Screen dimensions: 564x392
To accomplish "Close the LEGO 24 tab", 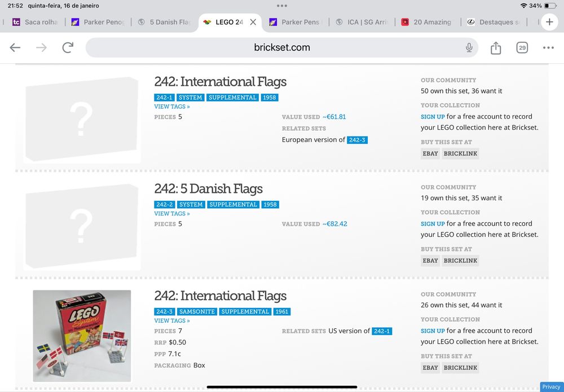I will pyautogui.click(x=253, y=22).
